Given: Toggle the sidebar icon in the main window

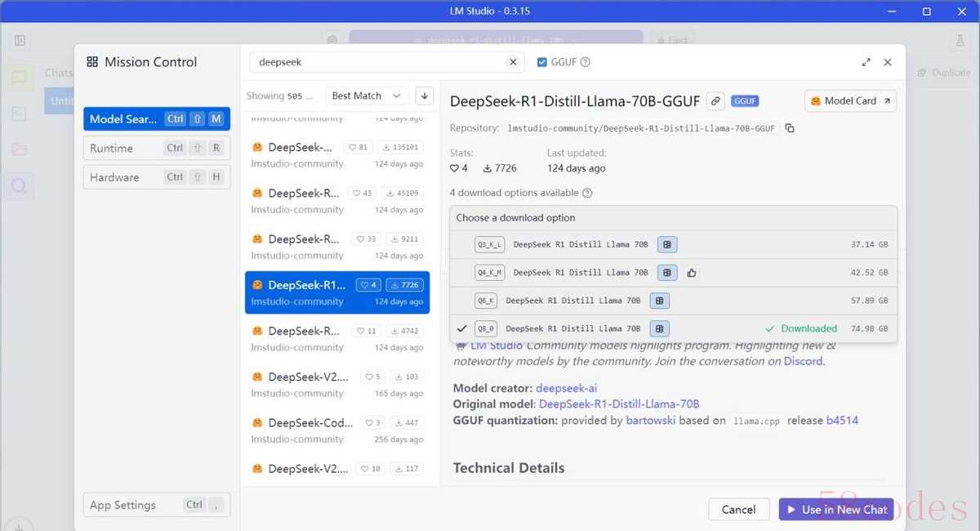Looking at the screenshot, I should pos(20,40).
